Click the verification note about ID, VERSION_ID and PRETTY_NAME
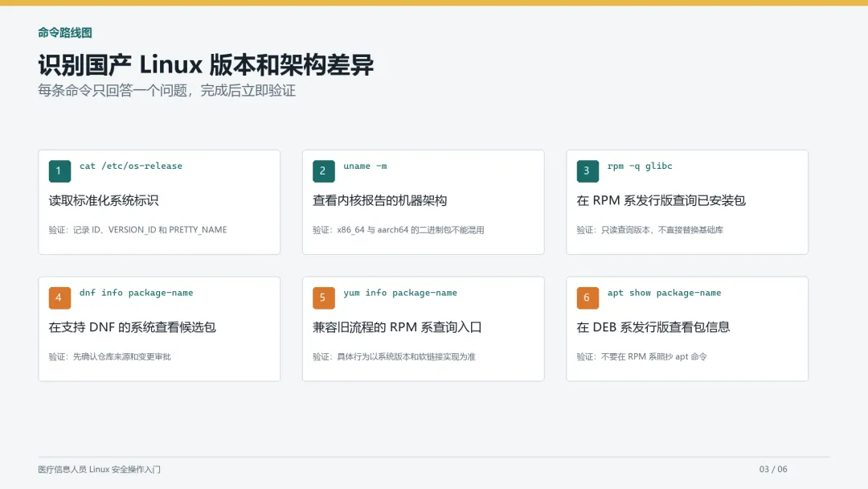 pos(138,230)
